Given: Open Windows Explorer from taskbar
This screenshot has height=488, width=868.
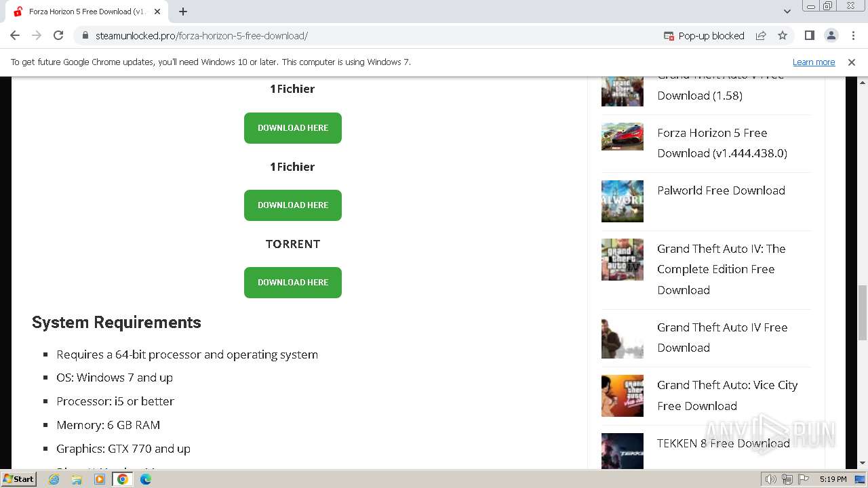Looking at the screenshot, I should tap(77, 479).
